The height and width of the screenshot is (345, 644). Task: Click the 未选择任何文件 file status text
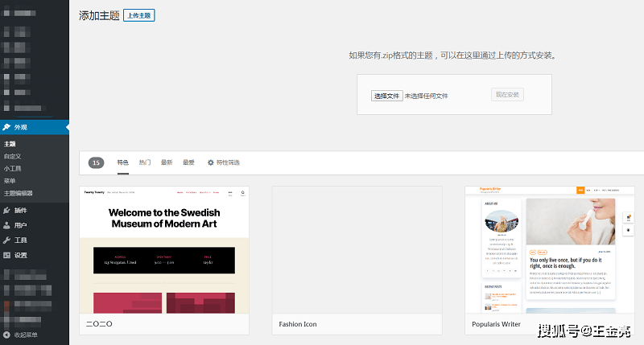click(x=427, y=96)
